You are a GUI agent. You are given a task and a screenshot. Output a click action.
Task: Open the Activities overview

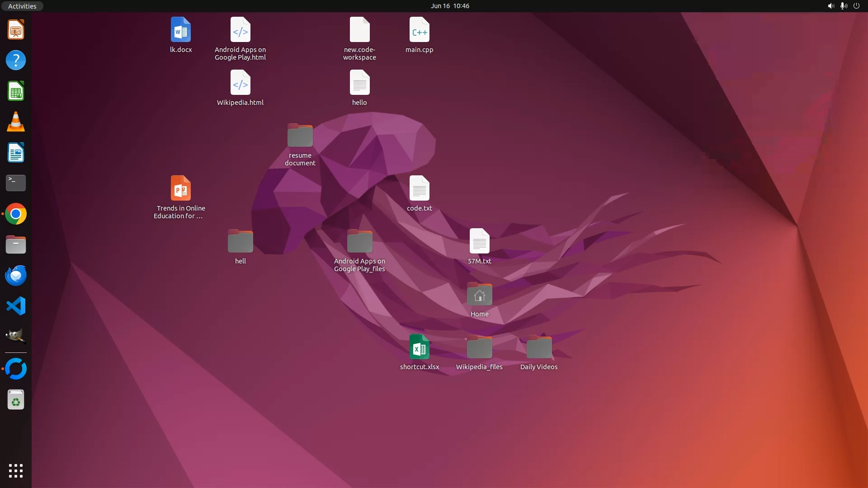point(22,6)
